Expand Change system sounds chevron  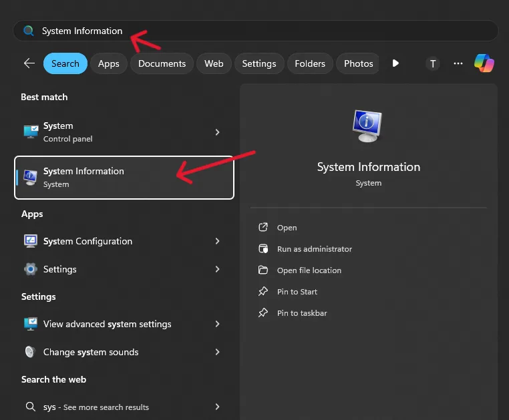pyautogui.click(x=217, y=352)
